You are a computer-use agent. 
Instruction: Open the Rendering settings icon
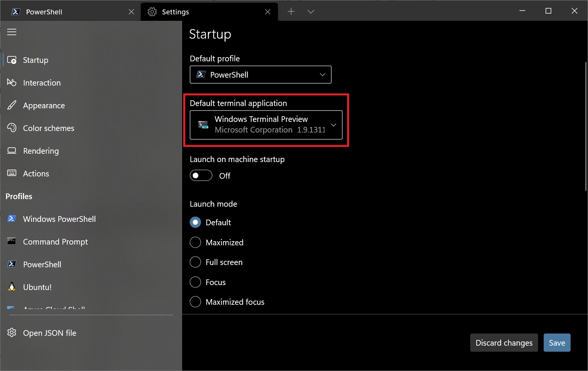(12, 151)
